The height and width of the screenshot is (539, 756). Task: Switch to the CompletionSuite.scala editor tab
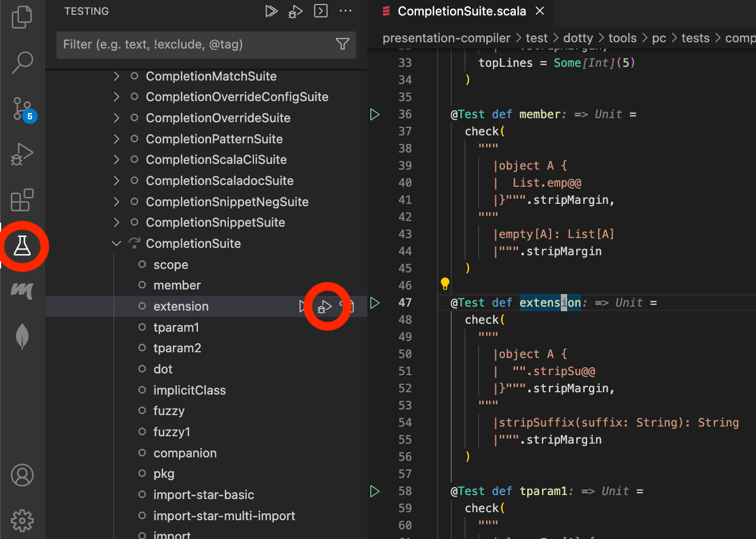[x=462, y=11]
